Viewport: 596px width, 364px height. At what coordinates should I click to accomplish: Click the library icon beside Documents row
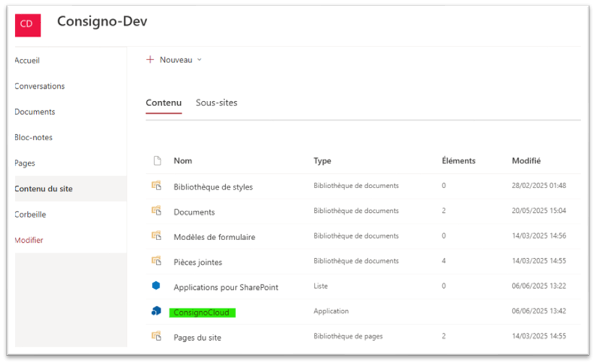[x=156, y=211]
